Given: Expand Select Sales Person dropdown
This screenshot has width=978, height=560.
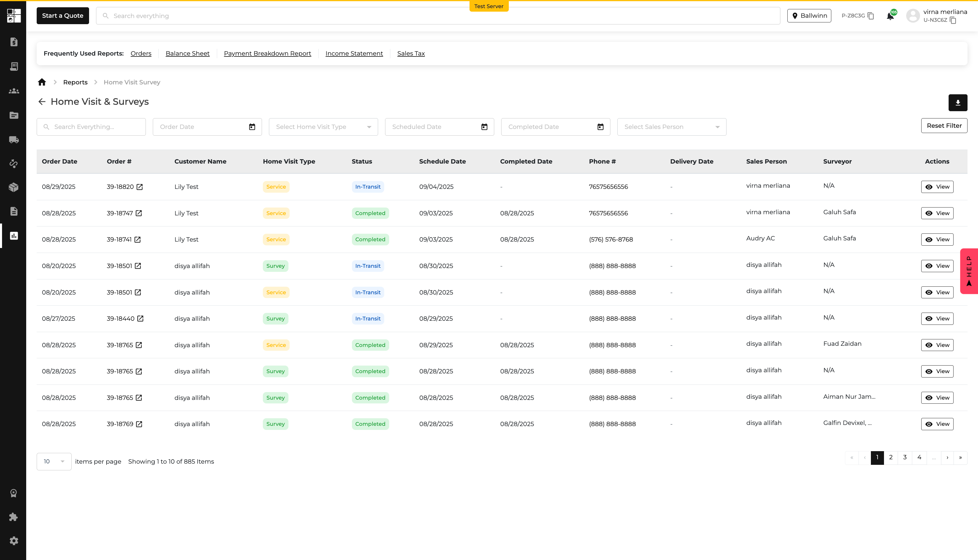Looking at the screenshot, I should click(x=672, y=127).
